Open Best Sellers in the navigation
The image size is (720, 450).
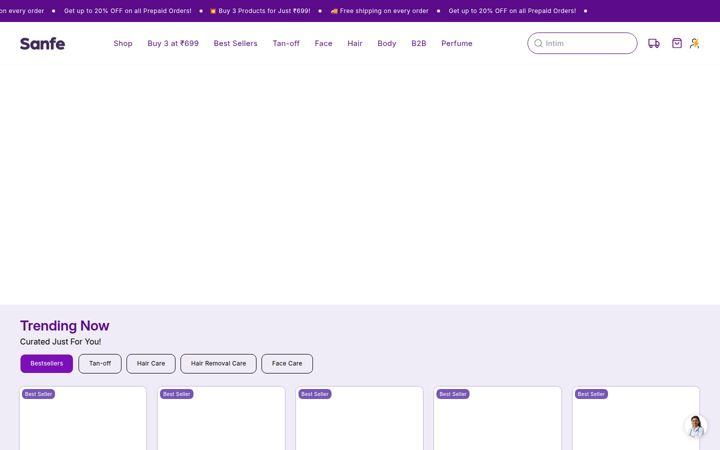pyautogui.click(x=235, y=43)
